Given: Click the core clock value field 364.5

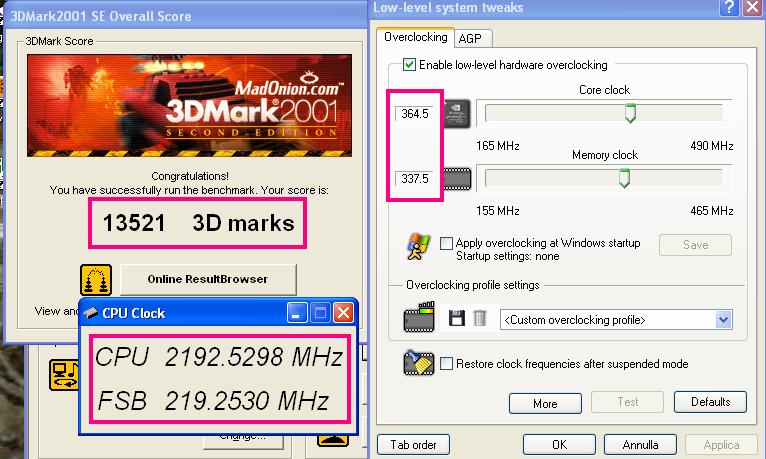Looking at the screenshot, I should click(414, 114).
